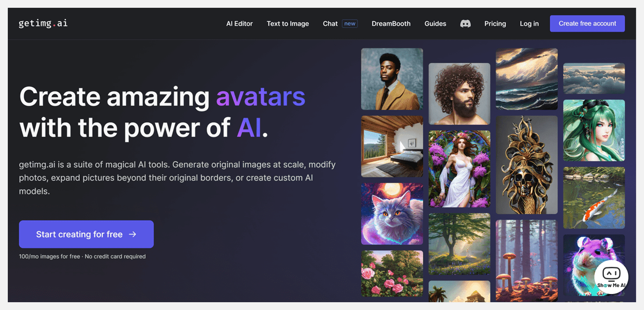Go to Text to Image page
Viewport: 644px width, 310px height.
pos(288,24)
